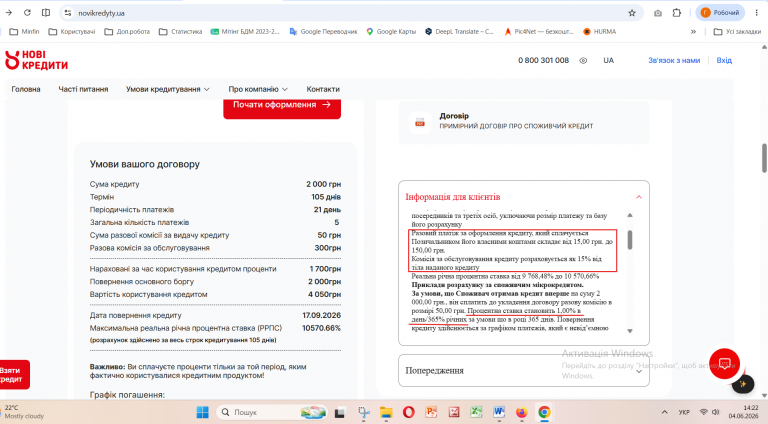The width and height of the screenshot is (768, 424).
Task: Click the Взяти кредит side button
Action: (x=13, y=375)
